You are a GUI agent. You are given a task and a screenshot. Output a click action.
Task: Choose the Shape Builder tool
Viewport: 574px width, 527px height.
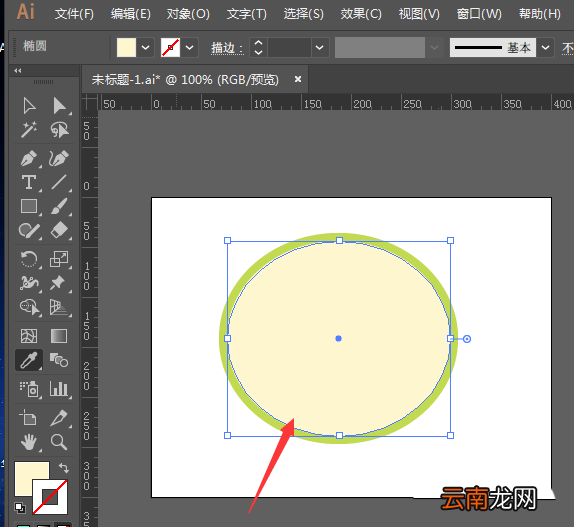[30, 307]
